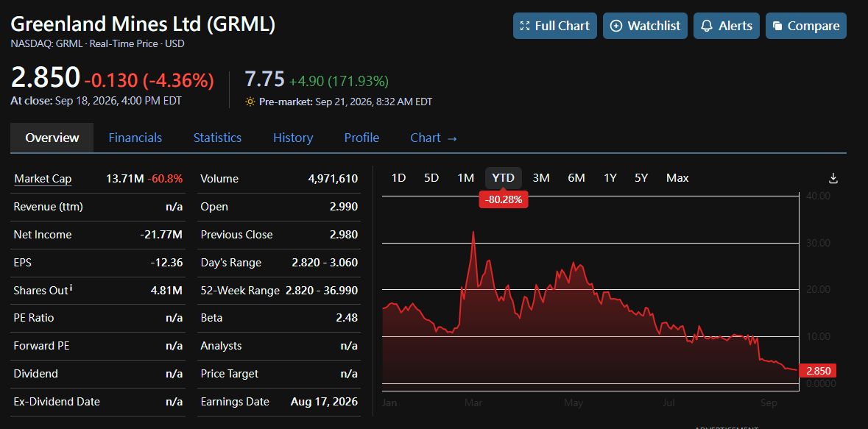
Task: Click the Greenland Mines Ltd (GRML) heading
Action: click(x=143, y=24)
